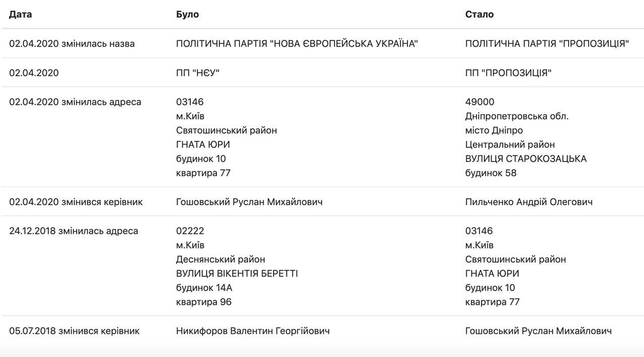This screenshot has height=357, width=644.
Task: Click "05.07.2018 змінився керівник" date cell
Action: (x=74, y=331)
